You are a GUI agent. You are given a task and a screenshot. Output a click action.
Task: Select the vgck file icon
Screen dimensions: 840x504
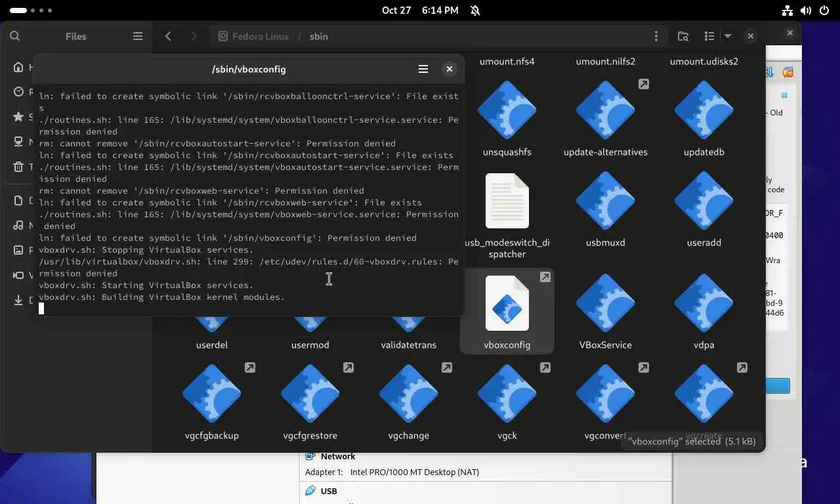click(x=507, y=394)
